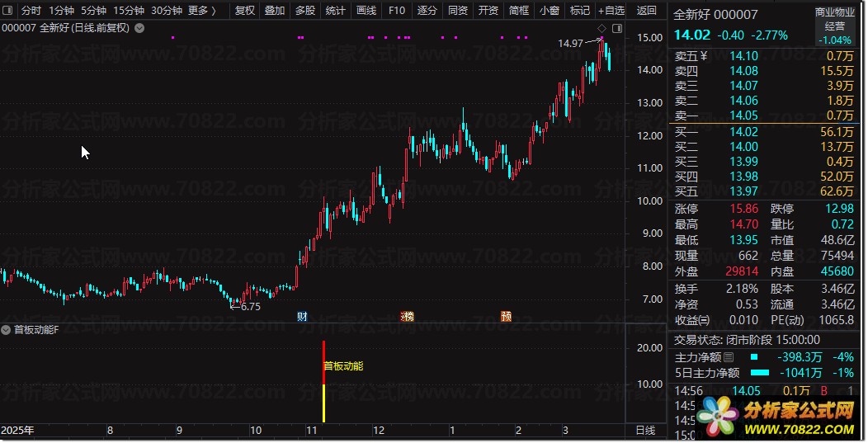Click the PE(动) value 1065.8
This screenshot has height=443, width=868.
pos(837,320)
